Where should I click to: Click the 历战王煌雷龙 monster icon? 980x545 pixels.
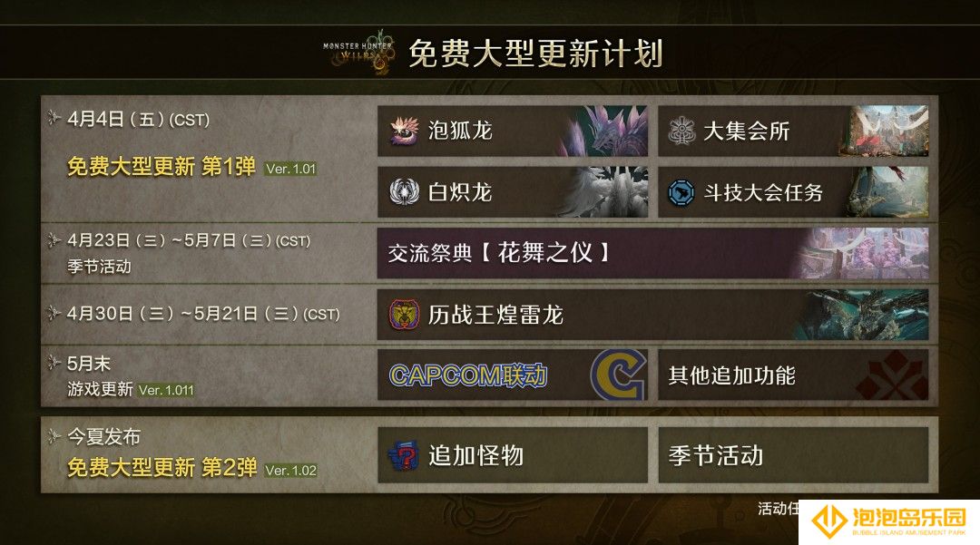(x=404, y=315)
